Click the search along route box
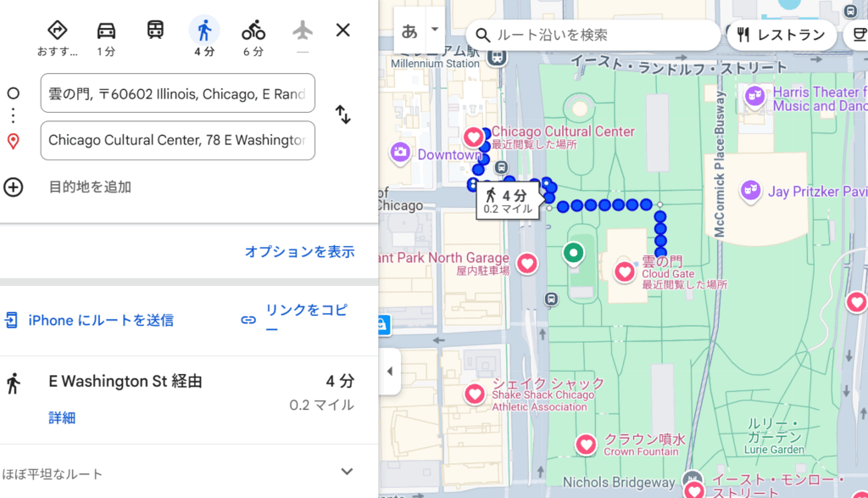 pos(593,35)
